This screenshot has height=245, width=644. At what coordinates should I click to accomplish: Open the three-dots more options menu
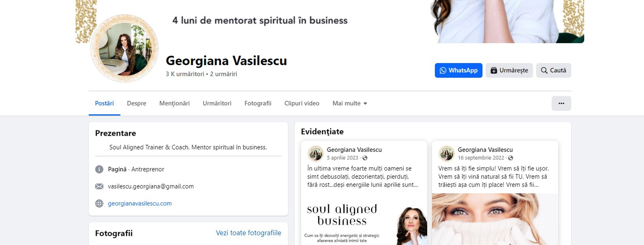[x=561, y=103]
